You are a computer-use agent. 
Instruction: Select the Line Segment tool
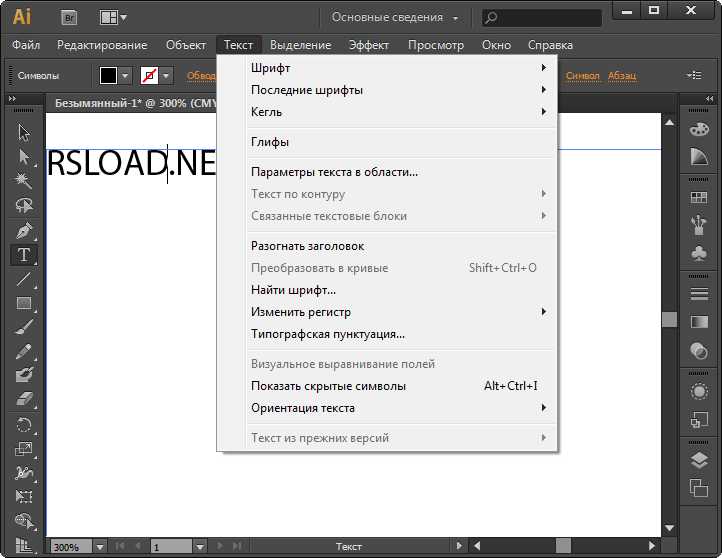coord(23,279)
